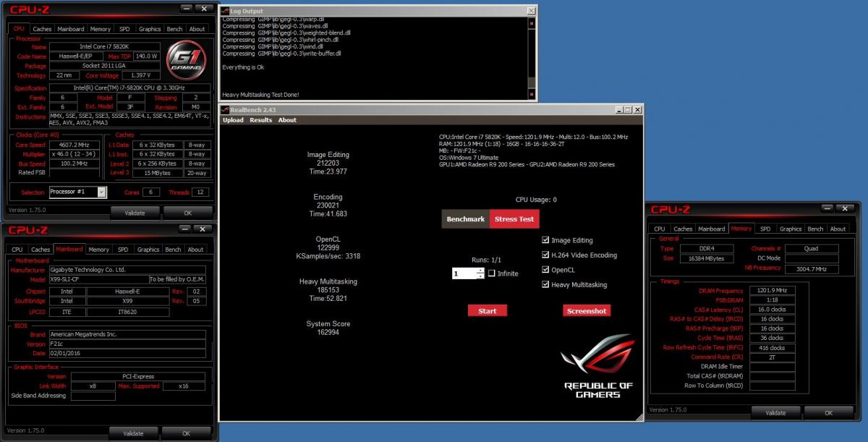
Task: Click OK in the CPU-Z processor window
Action: [x=187, y=213]
